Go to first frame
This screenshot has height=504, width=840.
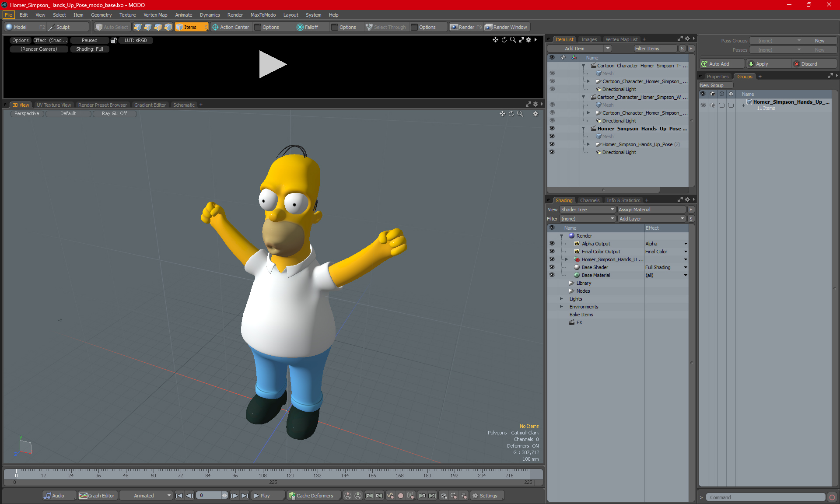point(179,496)
